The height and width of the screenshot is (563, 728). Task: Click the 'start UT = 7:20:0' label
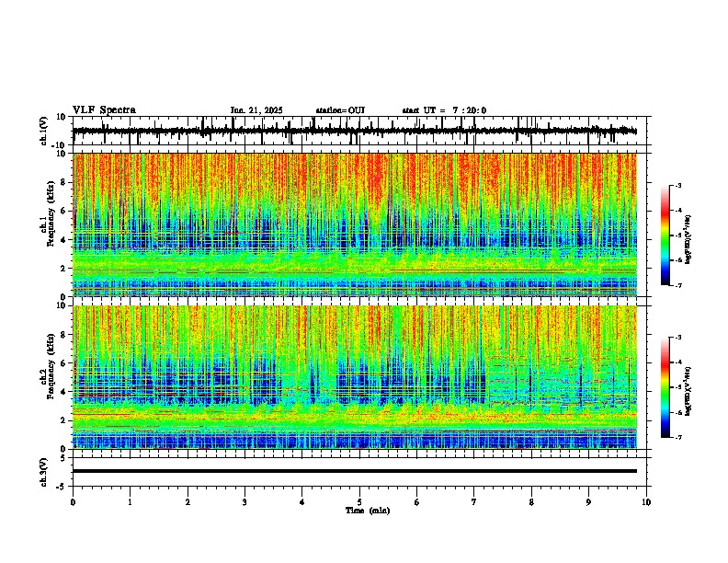coord(444,110)
